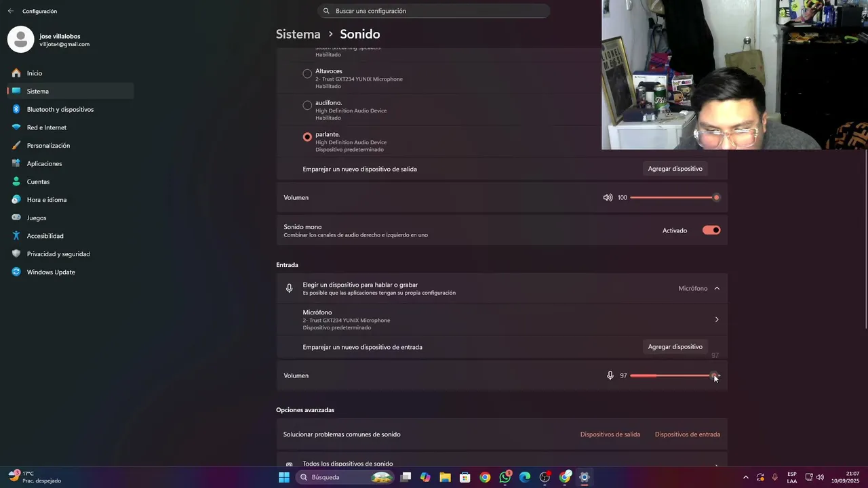Image resolution: width=868 pixels, height=488 pixels.
Task: Launch Copilot from the taskbar
Action: click(x=425, y=477)
